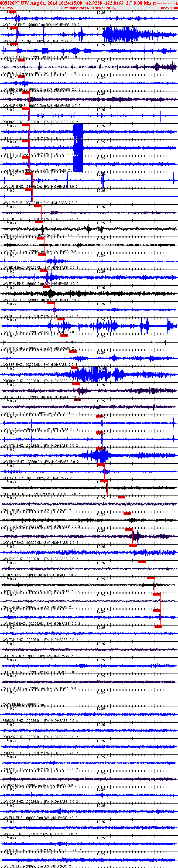Click the end time 10:25:56.00

[169, 8]
